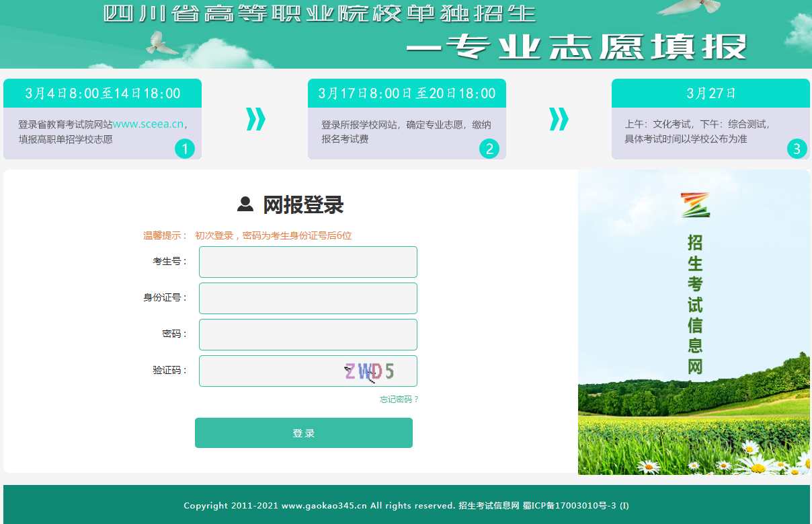
Task: Click the 3月27日 exam date header
Action: coord(710,93)
